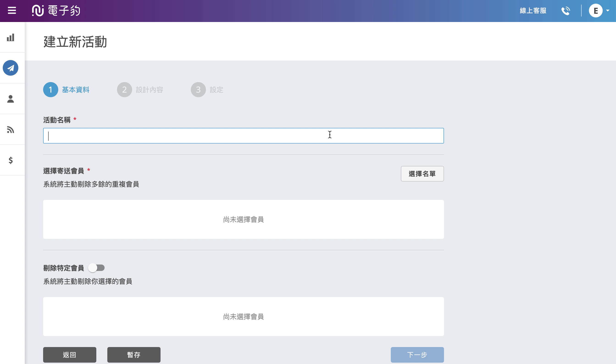Open the hamburger menu icon

pos(12,11)
